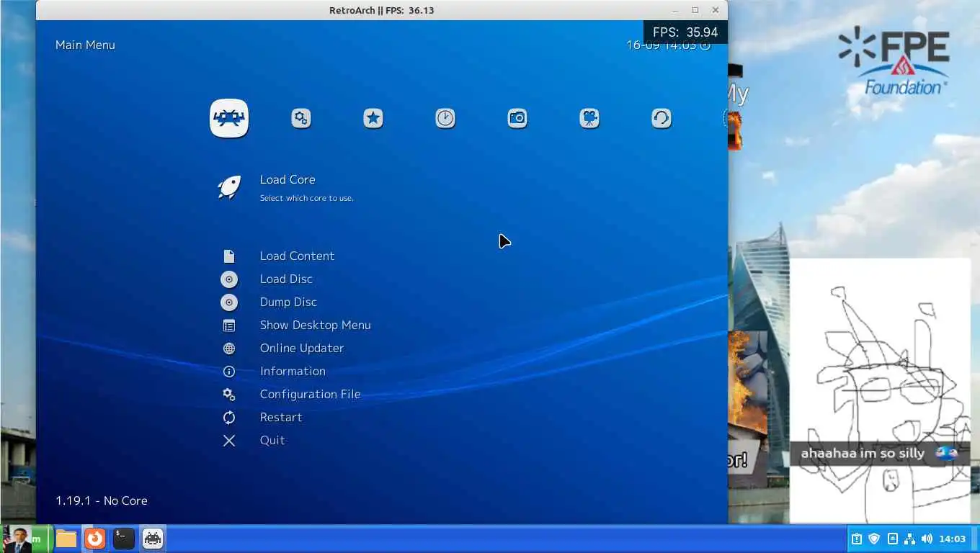Click the Restart circular arrows icon
Image resolution: width=980 pixels, height=553 pixels.
tap(229, 418)
